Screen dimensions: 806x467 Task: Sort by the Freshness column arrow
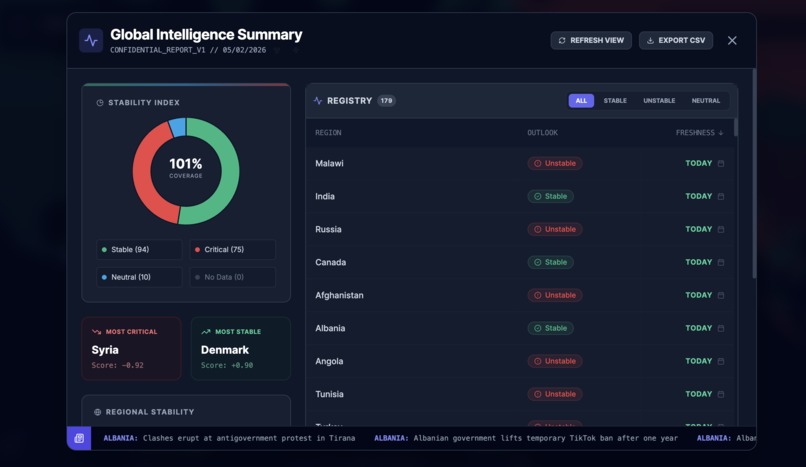point(721,133)
